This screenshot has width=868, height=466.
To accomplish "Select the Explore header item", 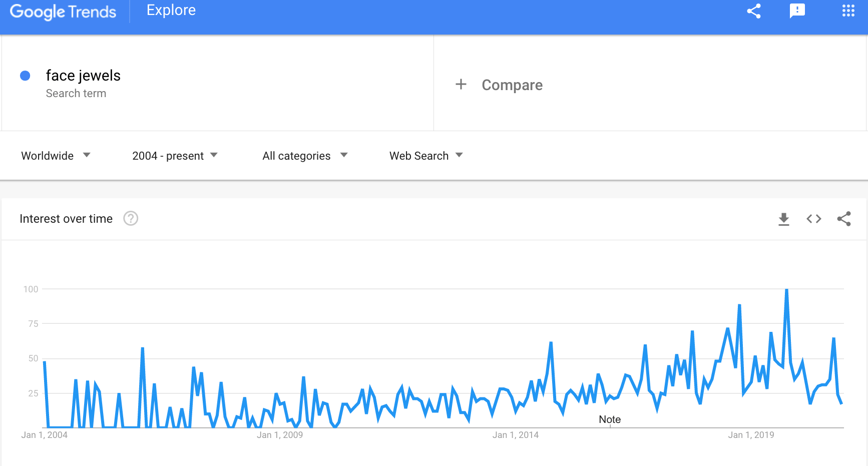I will [171, 10].
